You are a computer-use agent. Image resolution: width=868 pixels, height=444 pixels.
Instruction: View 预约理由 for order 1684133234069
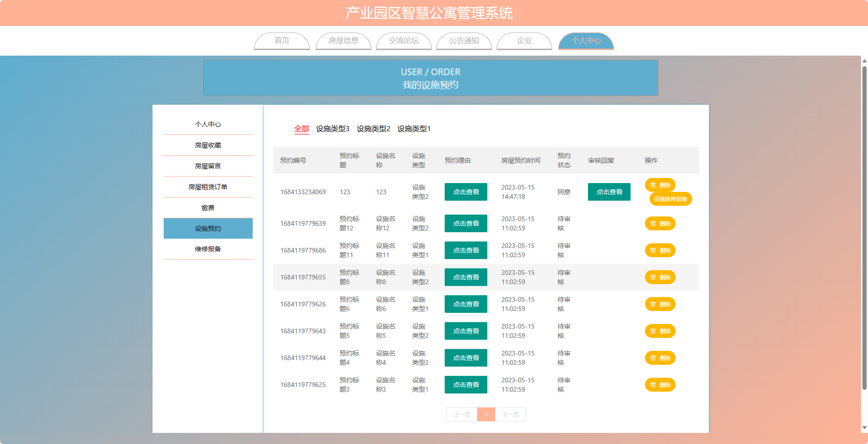click(466, 192)
